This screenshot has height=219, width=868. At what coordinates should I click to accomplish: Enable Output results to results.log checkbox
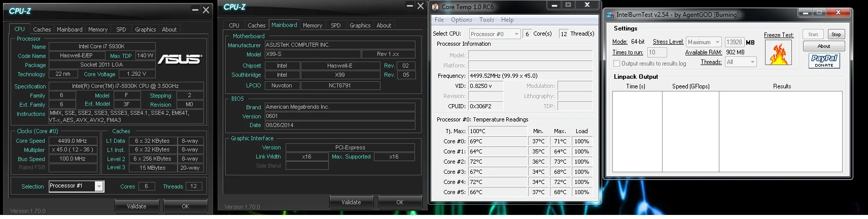[x=616, y=64]
